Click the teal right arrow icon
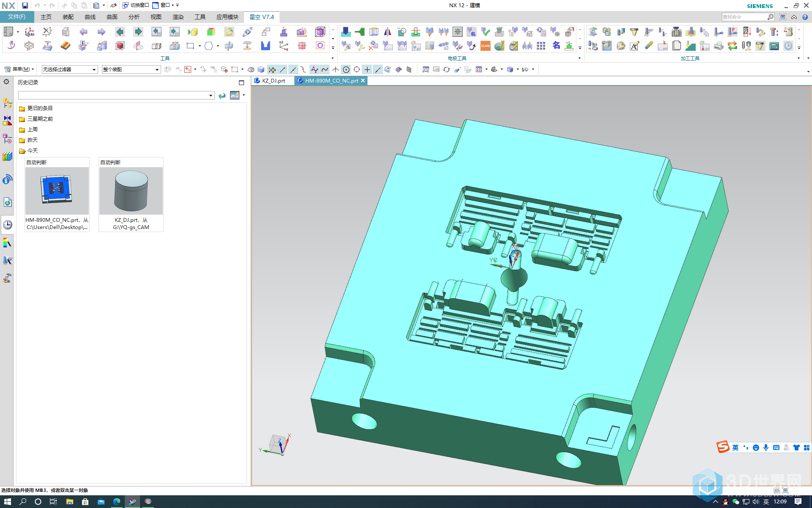 [x=138, y=32]
